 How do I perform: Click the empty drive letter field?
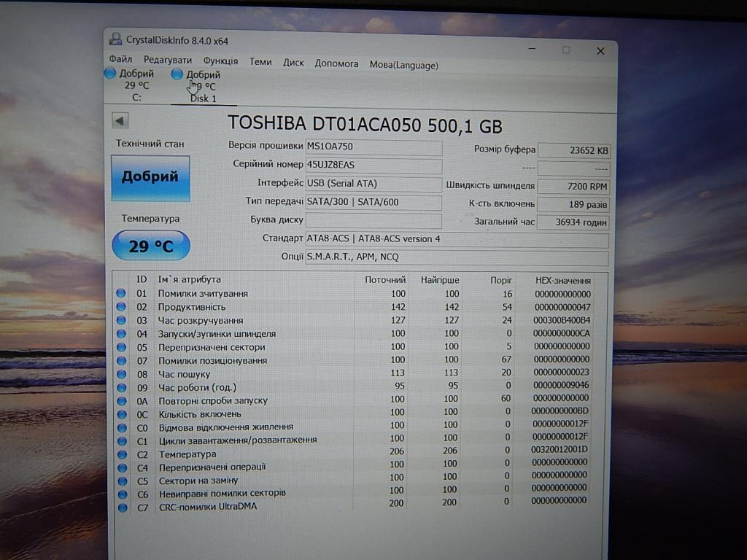coord(373,220)
